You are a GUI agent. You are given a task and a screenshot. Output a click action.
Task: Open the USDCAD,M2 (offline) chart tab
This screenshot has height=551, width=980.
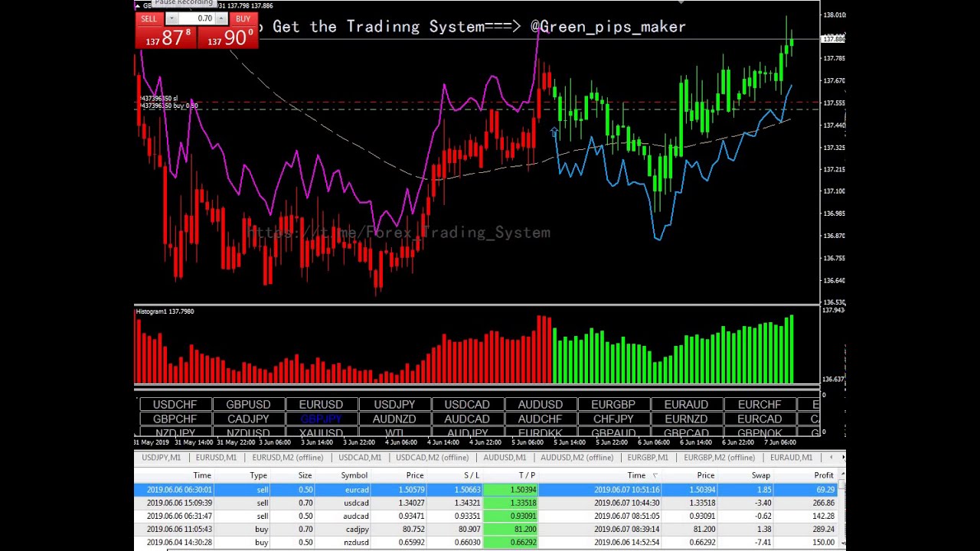(x=432, y=458)
